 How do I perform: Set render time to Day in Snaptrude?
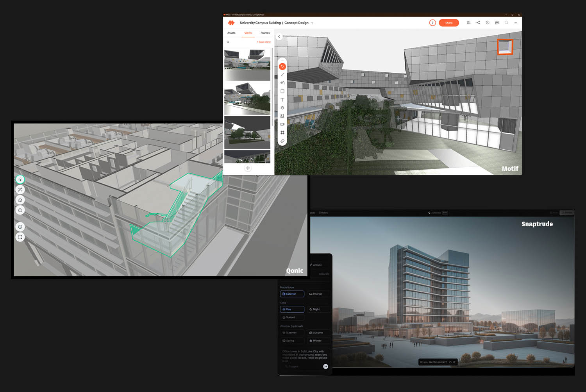[292, 309]
